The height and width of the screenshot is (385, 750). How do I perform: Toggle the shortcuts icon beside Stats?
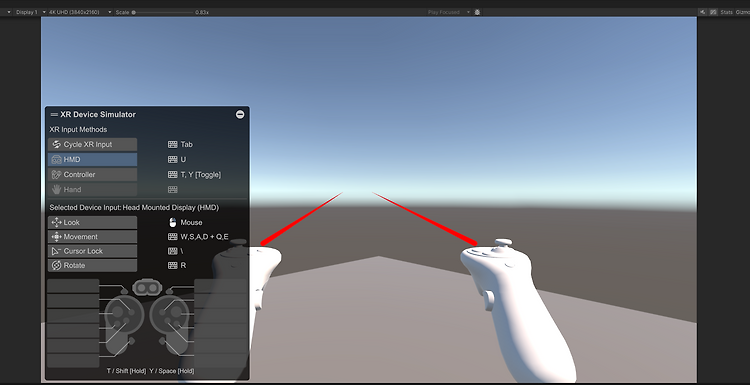point(713,12)
